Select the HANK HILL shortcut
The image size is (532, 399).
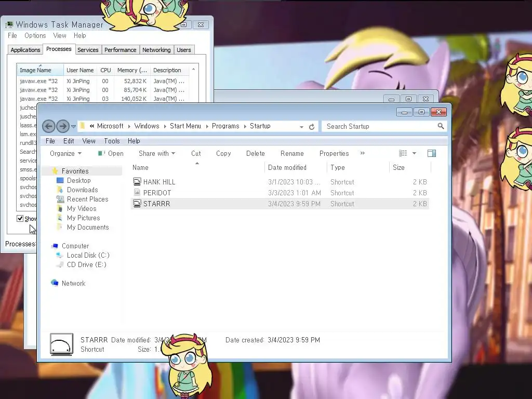280,182
